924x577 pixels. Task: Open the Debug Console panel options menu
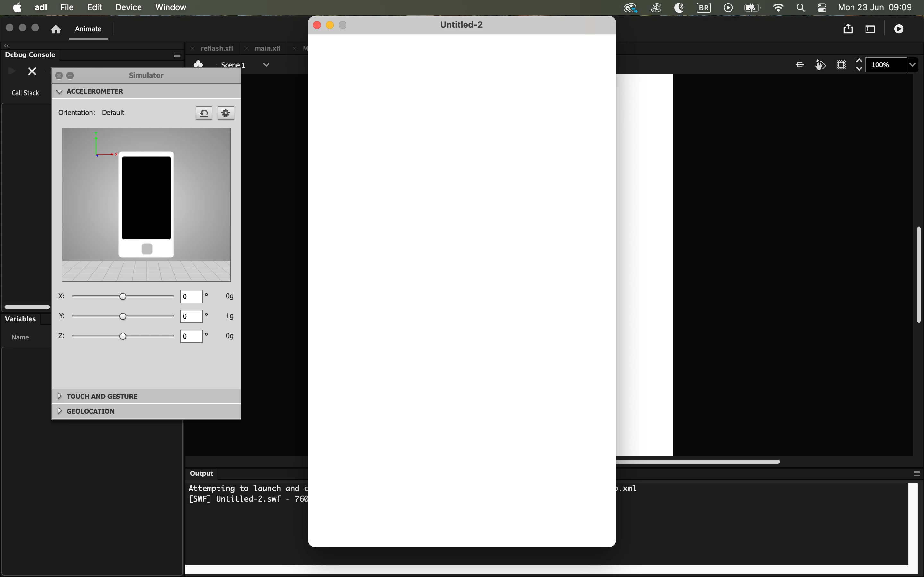pos(177,55)
